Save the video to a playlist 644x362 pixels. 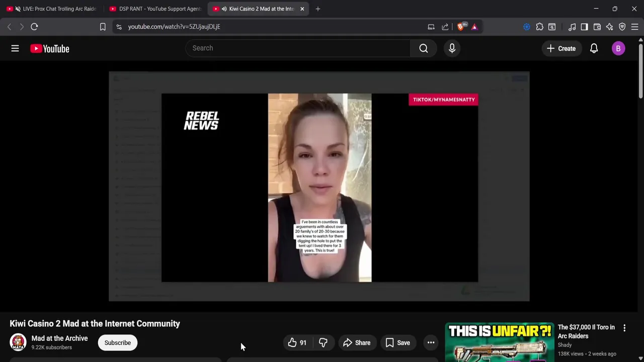[x=398, y=343]
